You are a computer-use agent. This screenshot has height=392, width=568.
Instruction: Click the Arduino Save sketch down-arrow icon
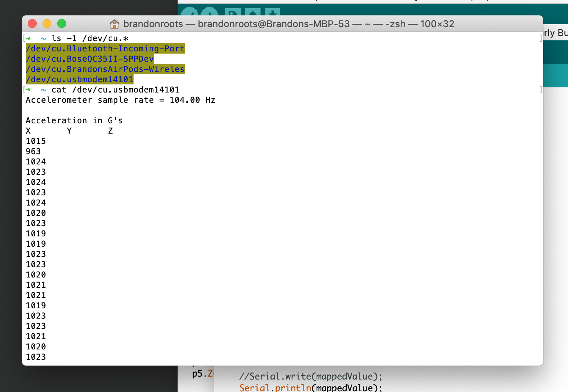[x=272, y=12]
